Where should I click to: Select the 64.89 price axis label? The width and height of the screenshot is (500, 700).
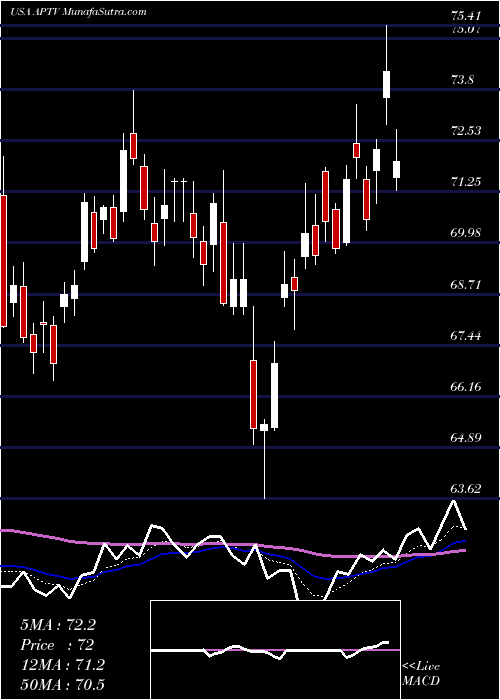[466, 438]
